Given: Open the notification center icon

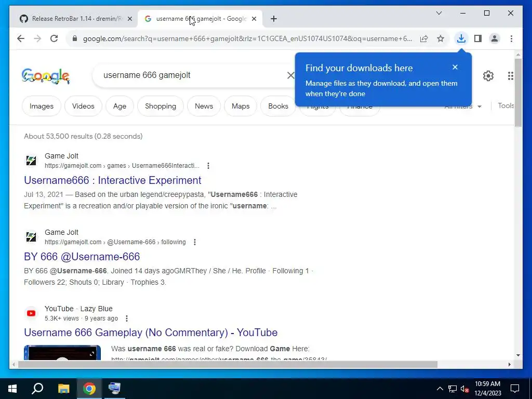Looking at the screenshot, I should coord(515,389).
